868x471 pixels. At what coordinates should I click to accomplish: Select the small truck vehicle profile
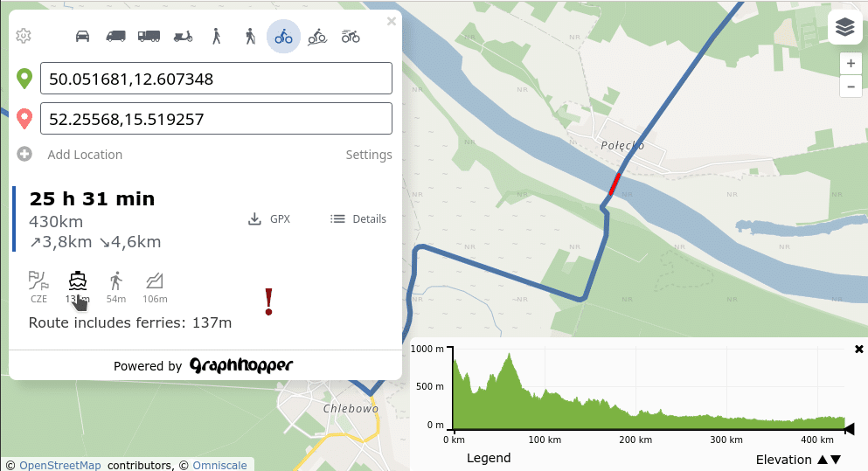[x=115, y=36]
